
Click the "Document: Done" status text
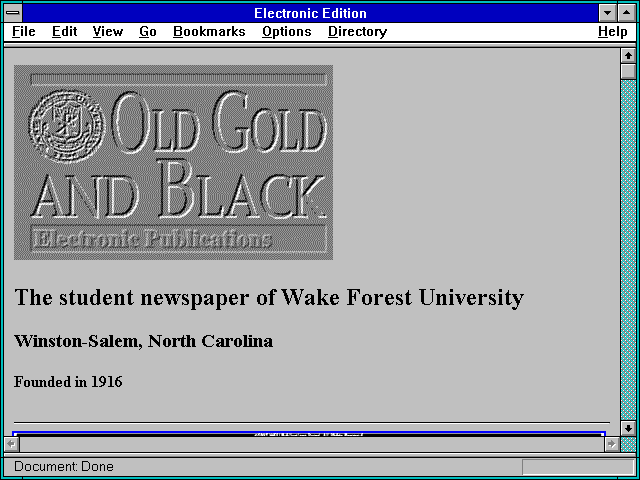coord(64,466)
